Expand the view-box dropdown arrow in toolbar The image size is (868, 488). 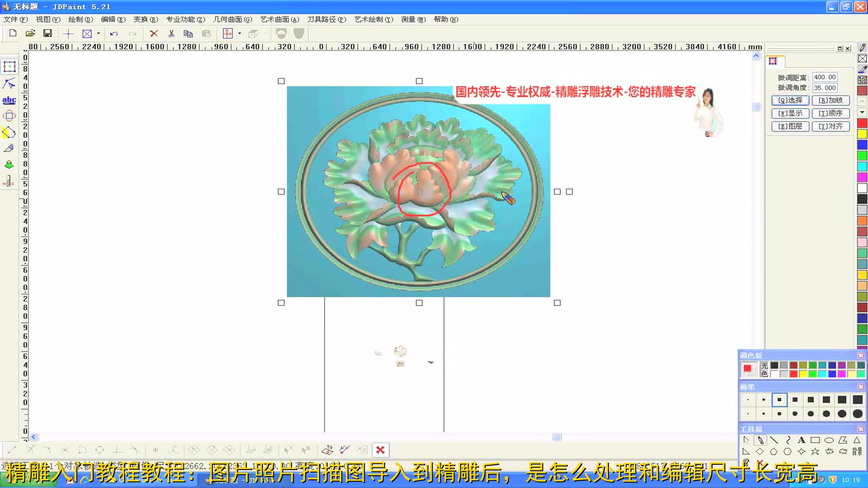point(99,33)
